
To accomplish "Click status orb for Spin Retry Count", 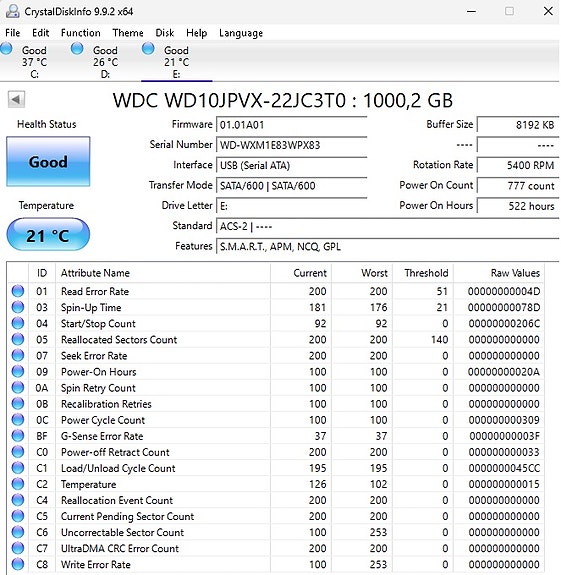I will 18,388.
